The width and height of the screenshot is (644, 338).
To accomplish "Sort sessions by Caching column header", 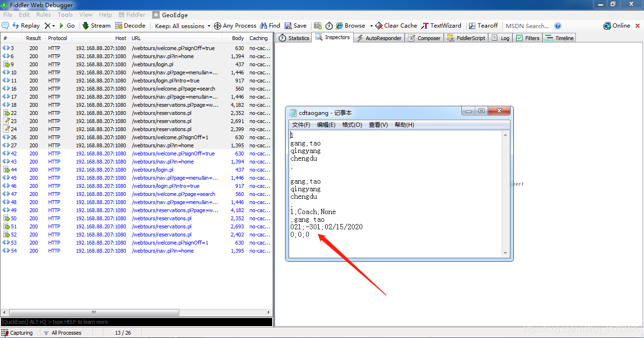I will (x=259, y=38).
